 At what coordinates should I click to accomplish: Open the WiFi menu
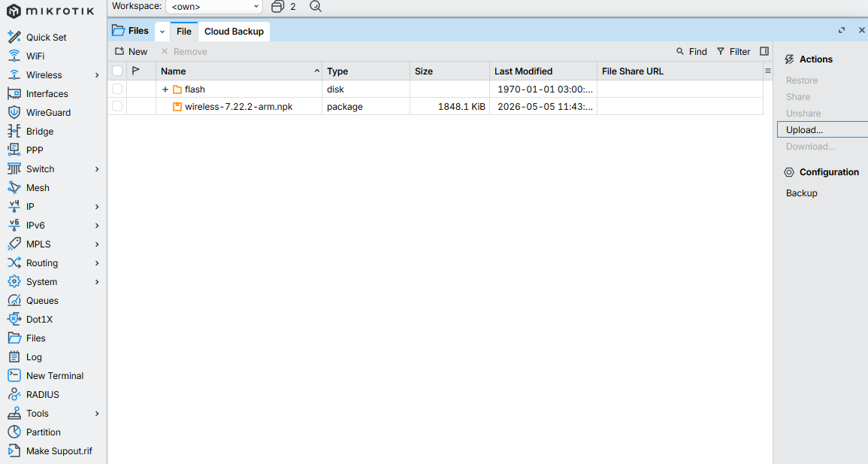[x=26, y=56]
